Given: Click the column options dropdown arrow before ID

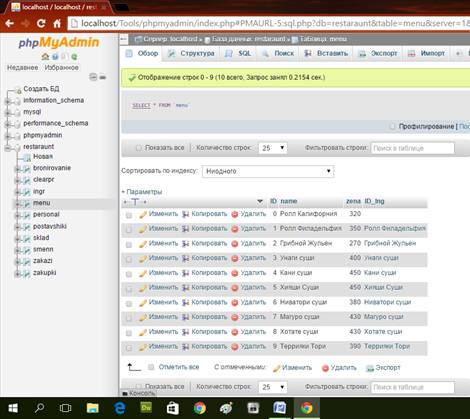Looking at the screenshot, I should click(260, 201).
